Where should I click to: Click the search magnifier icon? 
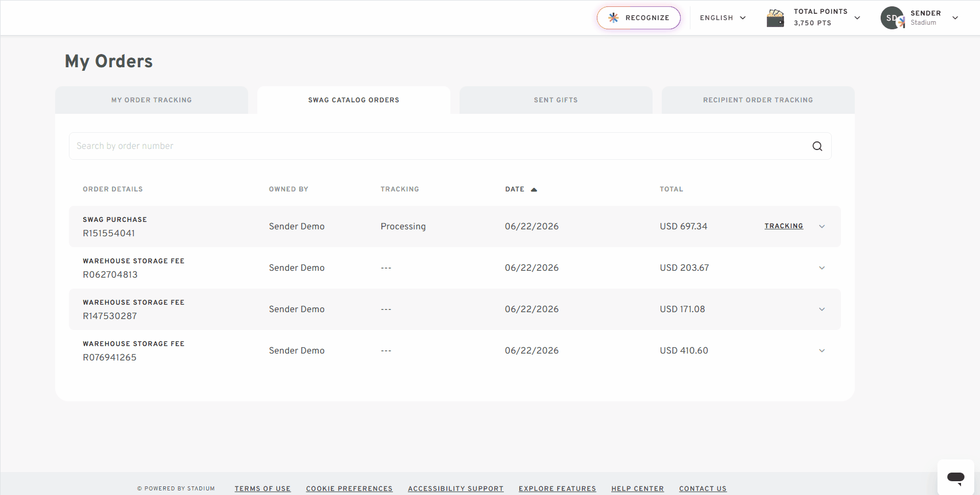(817, 146)
